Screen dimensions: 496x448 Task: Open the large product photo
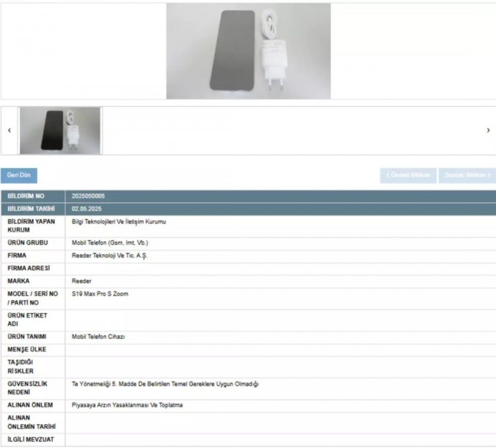pyautogui.click(x=248, y=51)
